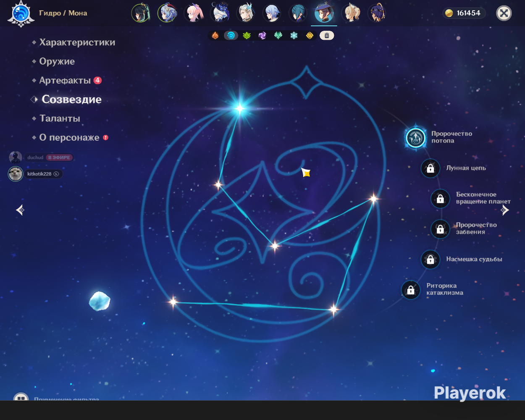Click locked Насмешка судьбы constellation

point(430,260)
